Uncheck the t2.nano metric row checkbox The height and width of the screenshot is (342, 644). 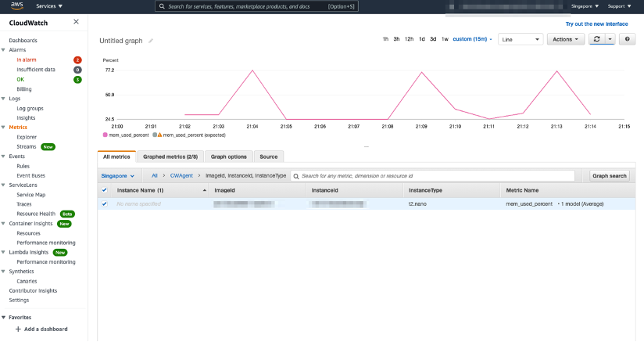tap(104, 204)
